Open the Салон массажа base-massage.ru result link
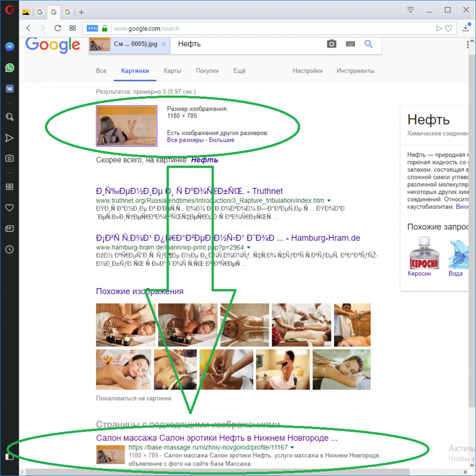This screenshot has height=476, width=476. point(217,438)
